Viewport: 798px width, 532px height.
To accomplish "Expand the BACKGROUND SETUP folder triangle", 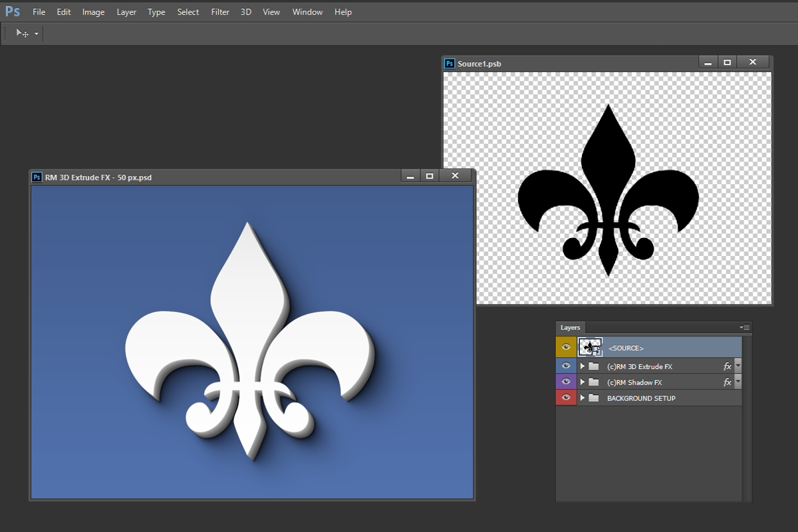I will 583,398.
